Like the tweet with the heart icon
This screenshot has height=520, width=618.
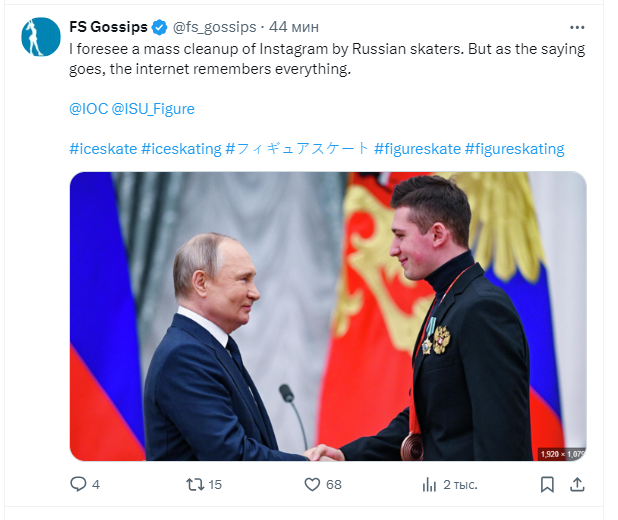click(311, 485)
